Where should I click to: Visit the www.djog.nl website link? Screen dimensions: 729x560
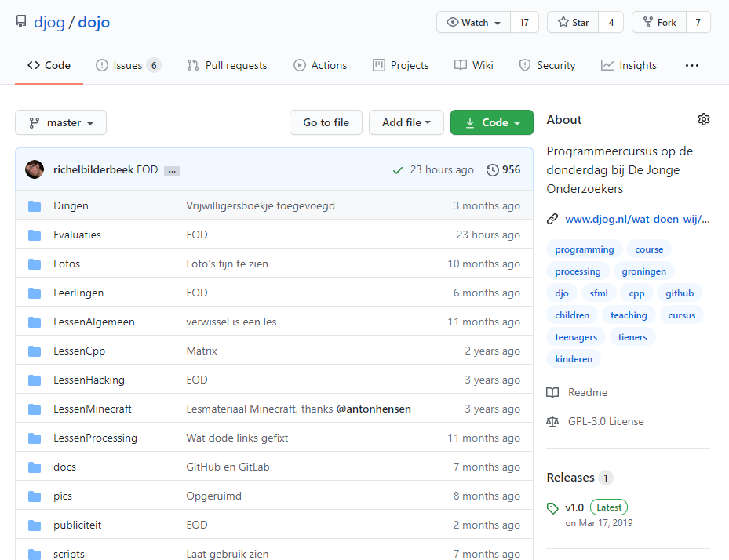click(x=636, y=219)
